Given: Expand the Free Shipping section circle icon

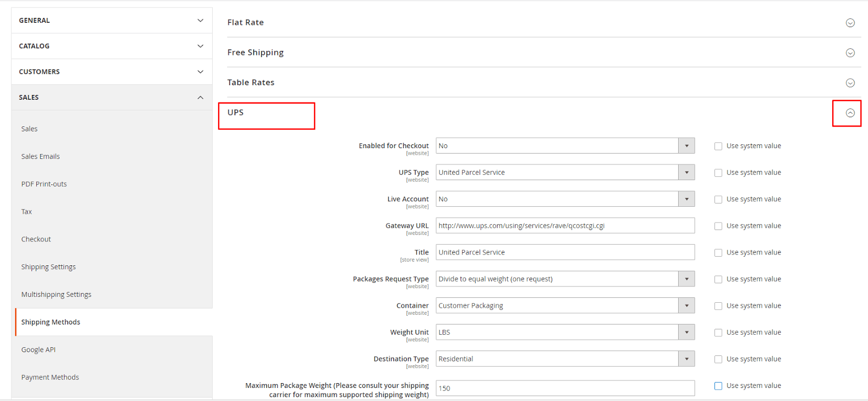Looking at the screenshot, I should click(x=850, y=53).
